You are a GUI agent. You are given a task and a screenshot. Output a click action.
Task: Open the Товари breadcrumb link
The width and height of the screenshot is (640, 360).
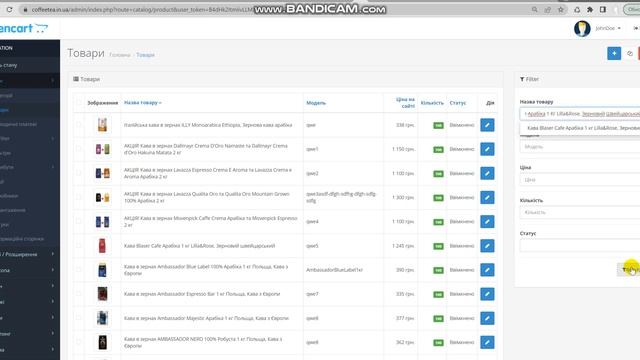pos(145,55)
